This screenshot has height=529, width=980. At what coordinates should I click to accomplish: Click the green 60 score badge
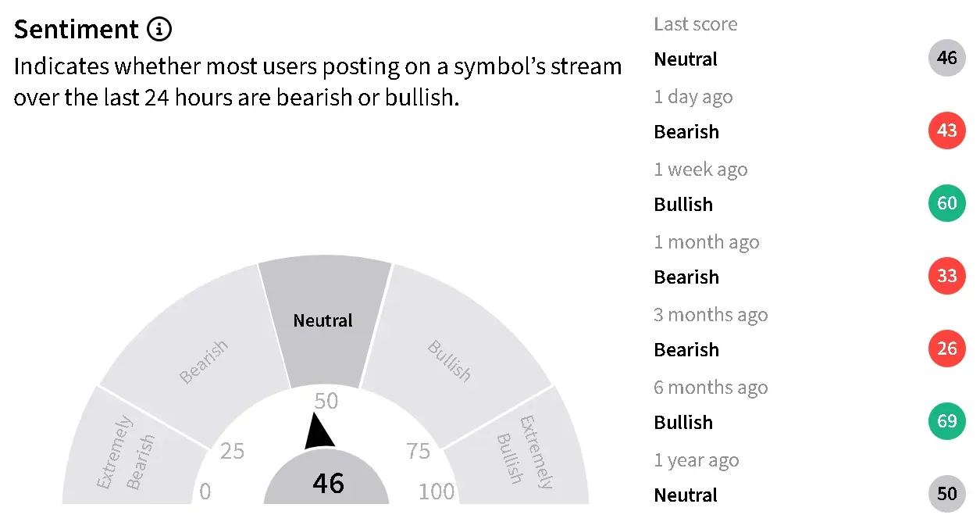point(946,204)
